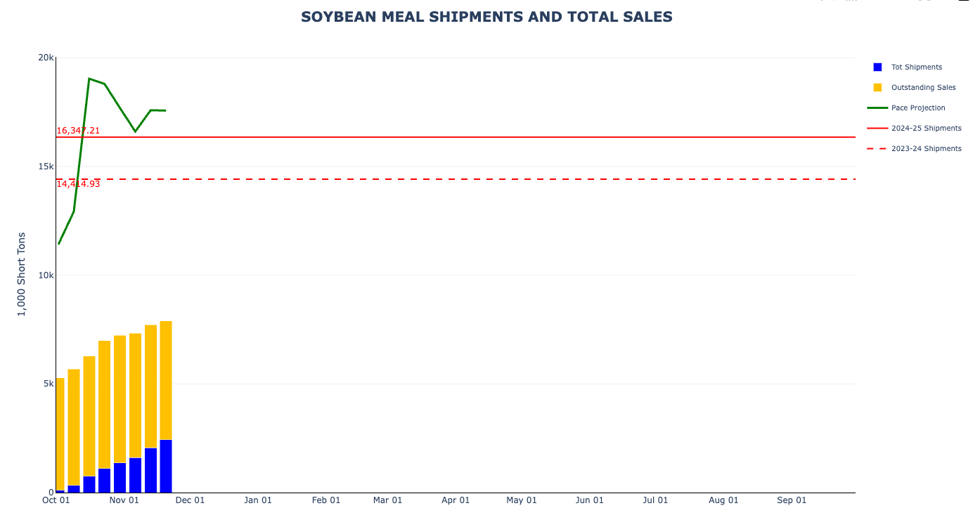
Task: Hide the Outstanding Sales series via legend
Action: coord(923,88)
